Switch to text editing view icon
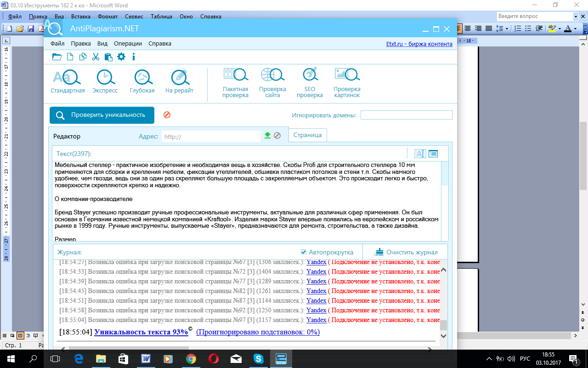 coord(420,154)
